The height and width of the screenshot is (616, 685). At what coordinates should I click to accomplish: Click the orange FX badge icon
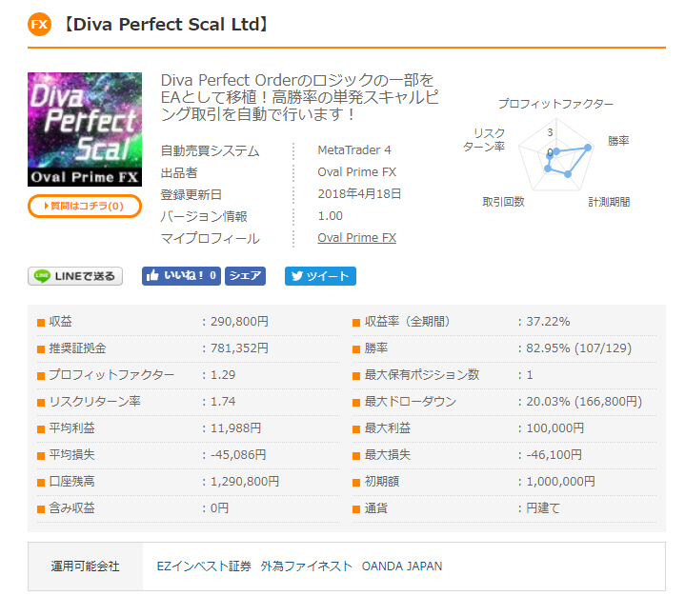point(40,25)
